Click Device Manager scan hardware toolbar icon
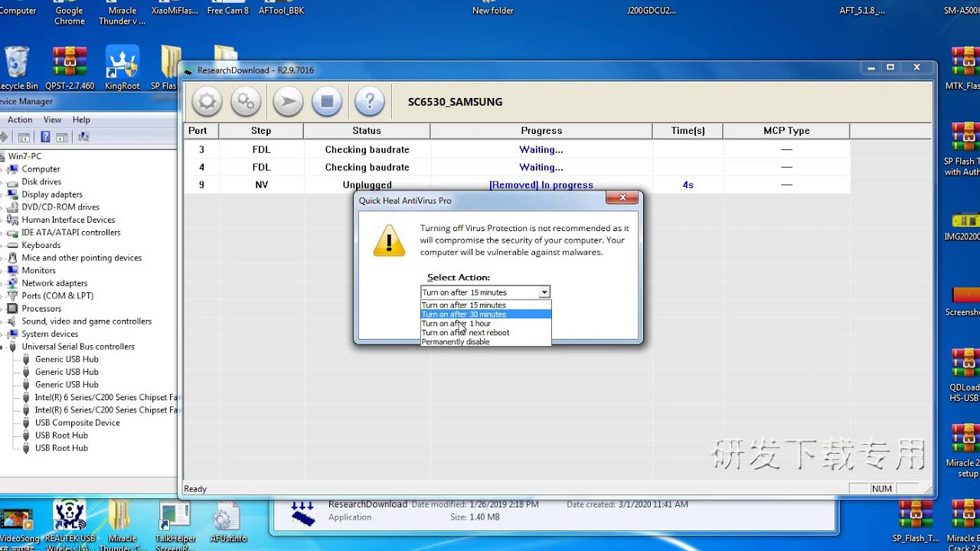The image size is (980, 551). click(83, 137)
